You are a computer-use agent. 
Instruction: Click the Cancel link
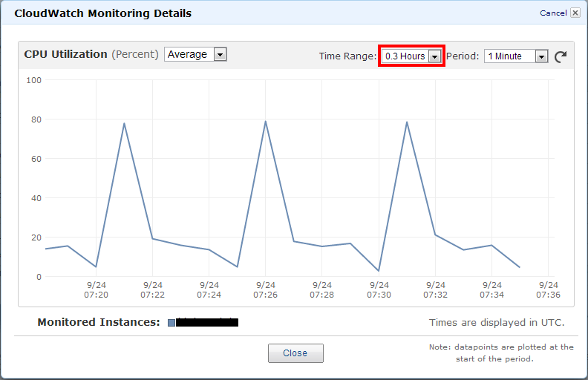click(x=553, y=13)
